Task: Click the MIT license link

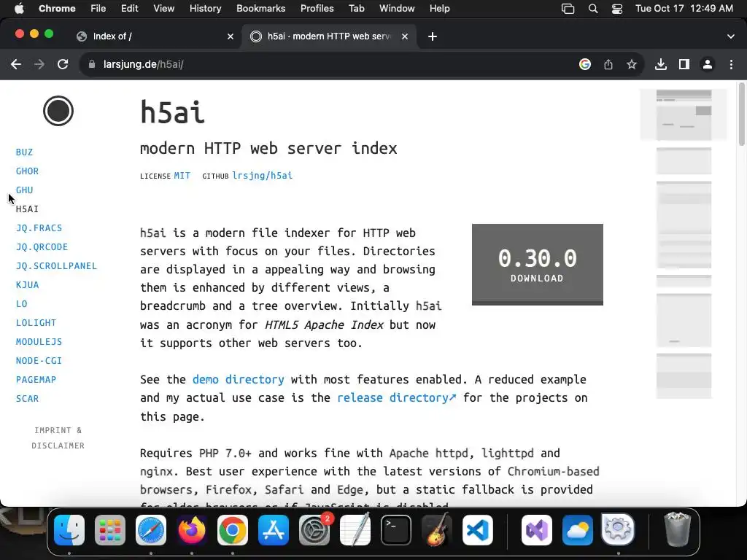Action: pos(182,175)
